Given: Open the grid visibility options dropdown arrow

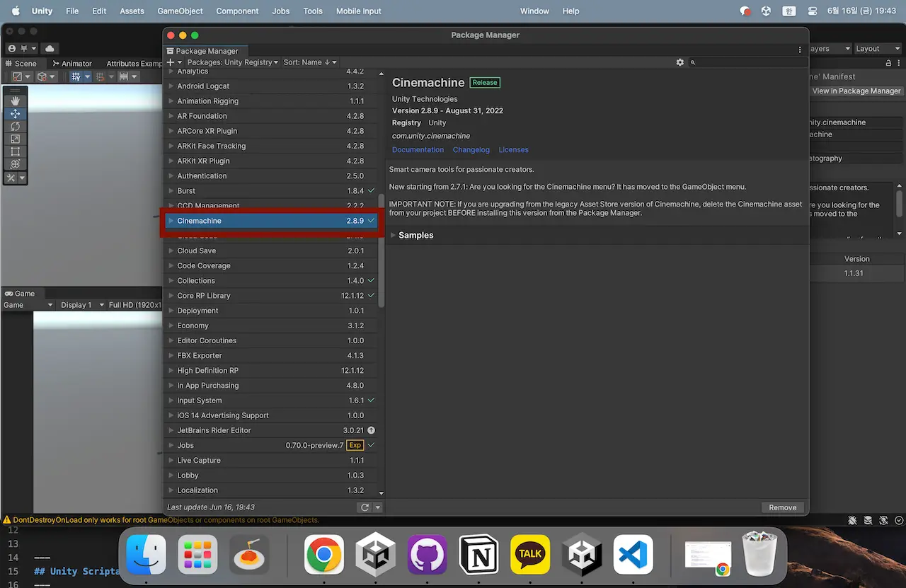Looking at the screenshot, I should [x=88, y=76].
